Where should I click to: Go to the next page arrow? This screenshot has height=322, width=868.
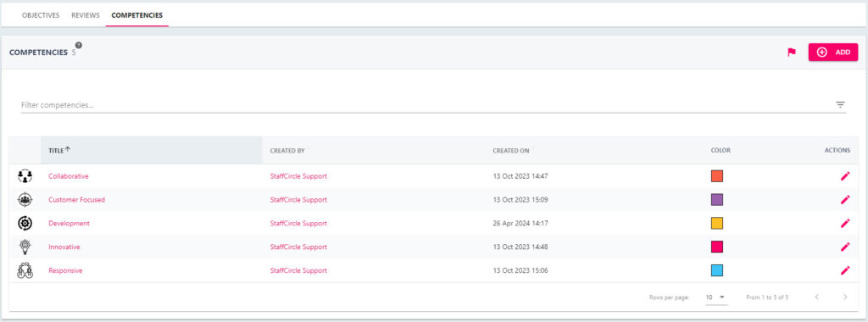coord(845,297)
